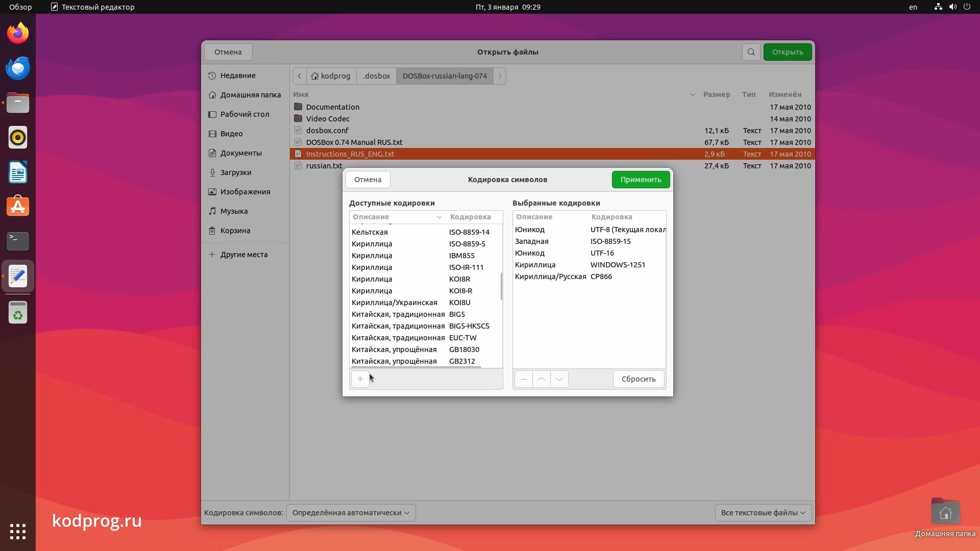The width and height of the screenshot is (980, 551).
Task: Go to 'Рабочий стол' in sidebar
Action: pos(246,114)
